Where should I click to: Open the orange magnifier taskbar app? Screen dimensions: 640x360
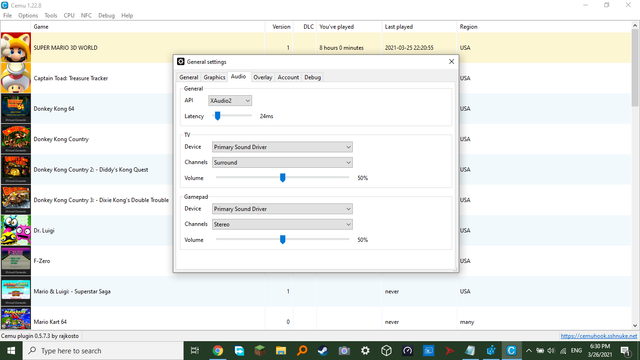point(302,351)
